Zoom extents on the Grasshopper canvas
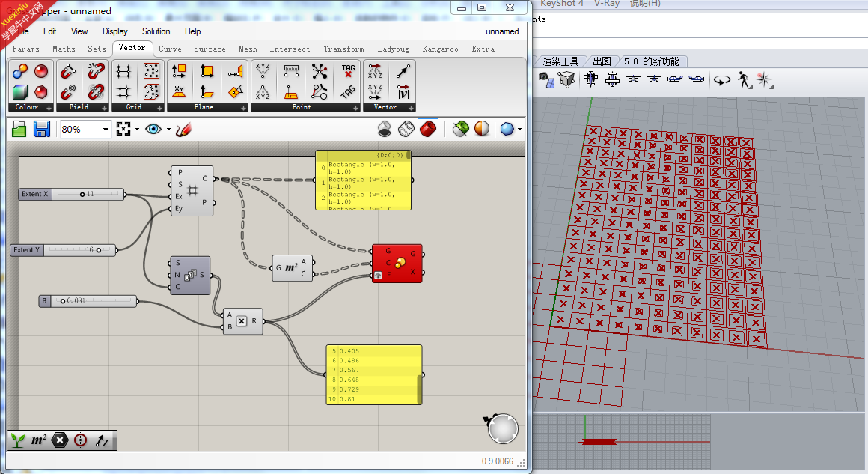868x474 pixels. pos(123,129)
